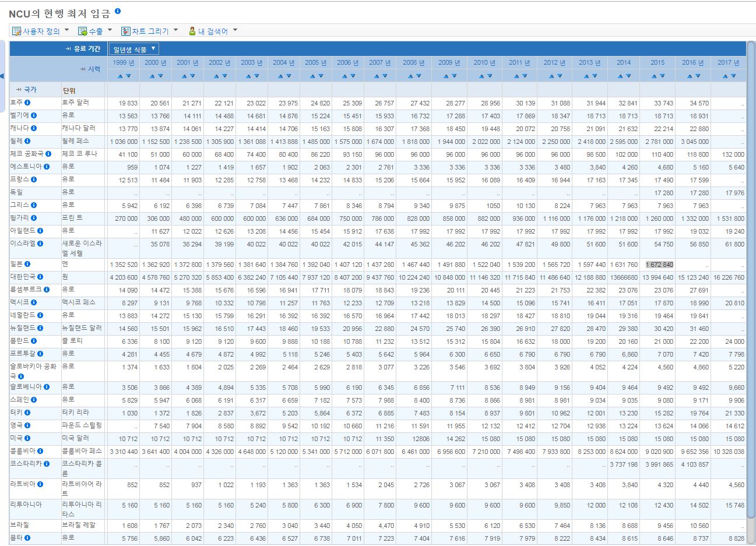Click the ascending sort arrow under 2015

(x=654, y=76)
